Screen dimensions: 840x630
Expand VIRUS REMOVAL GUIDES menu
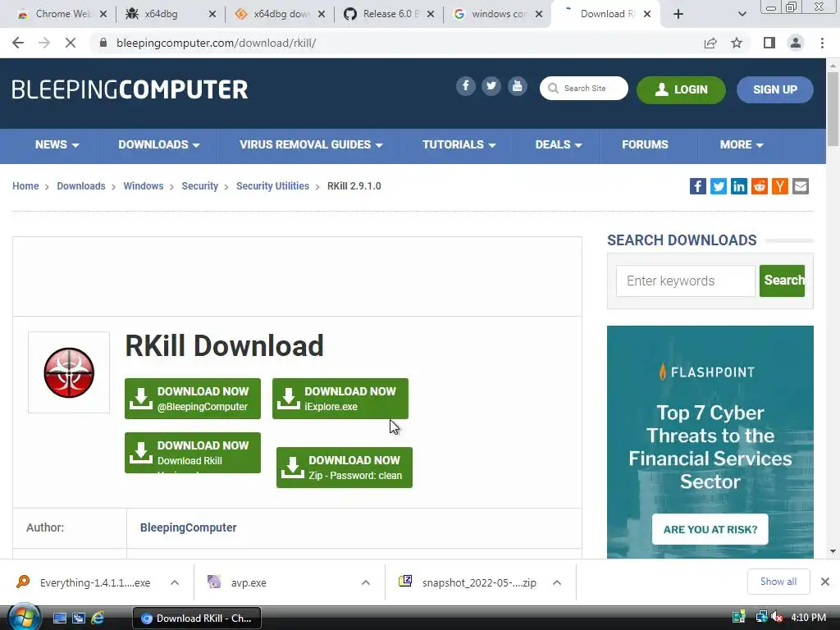(x=311, y=144)
